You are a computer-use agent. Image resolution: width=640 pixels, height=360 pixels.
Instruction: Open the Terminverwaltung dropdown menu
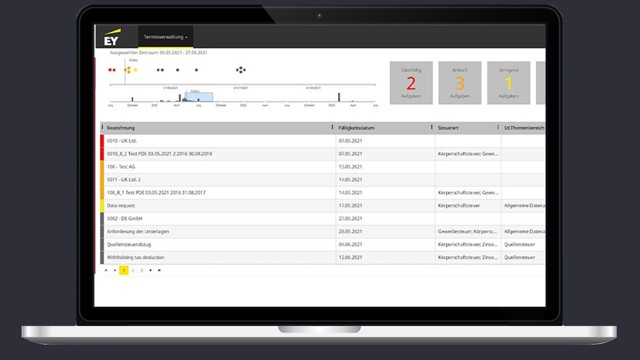click(x=166, y=37)
